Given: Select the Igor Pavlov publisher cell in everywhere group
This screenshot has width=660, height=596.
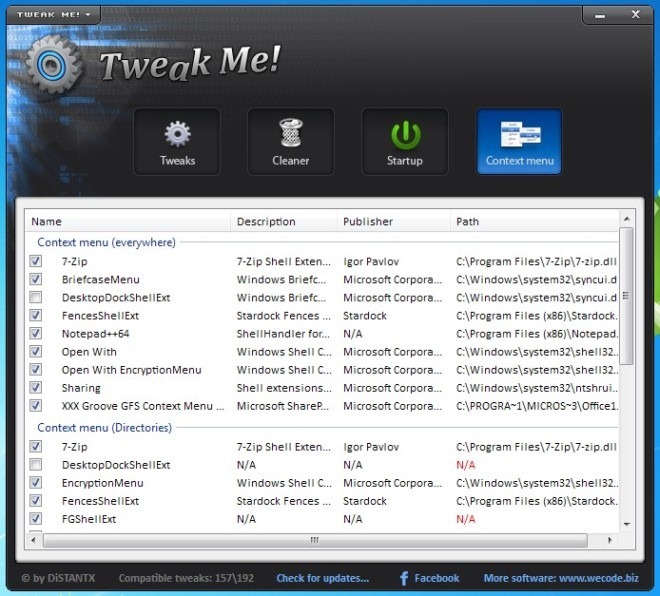Looking at the screenshot, I should coord(371,261).
